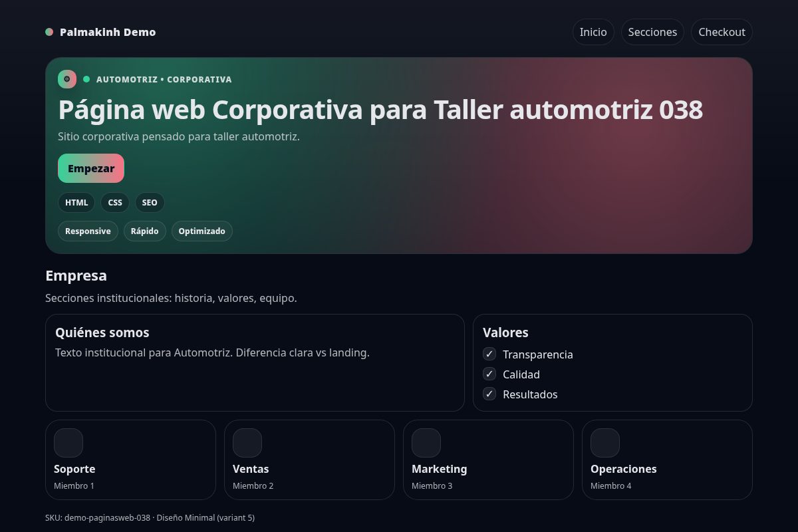Viewport: 798px width, 532px height.
Task: Select the HTML tag chip
Action: [76, 202]
